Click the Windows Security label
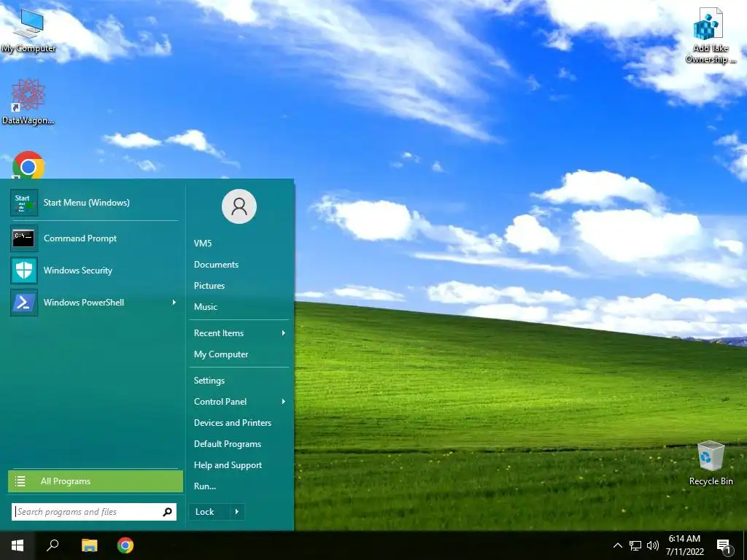Image resolution: width=747 pixels, height=560 pixels. click(78, 270)
